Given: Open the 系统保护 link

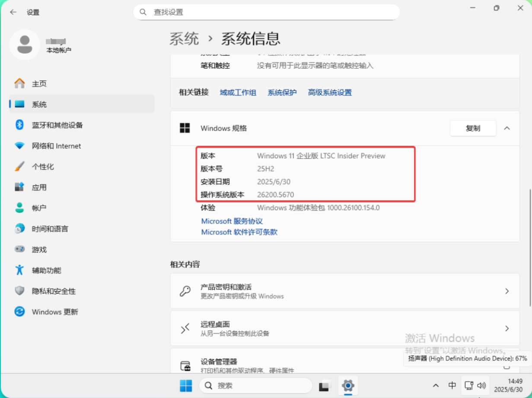Looking at the screenshot, I should tap(282, 92).
